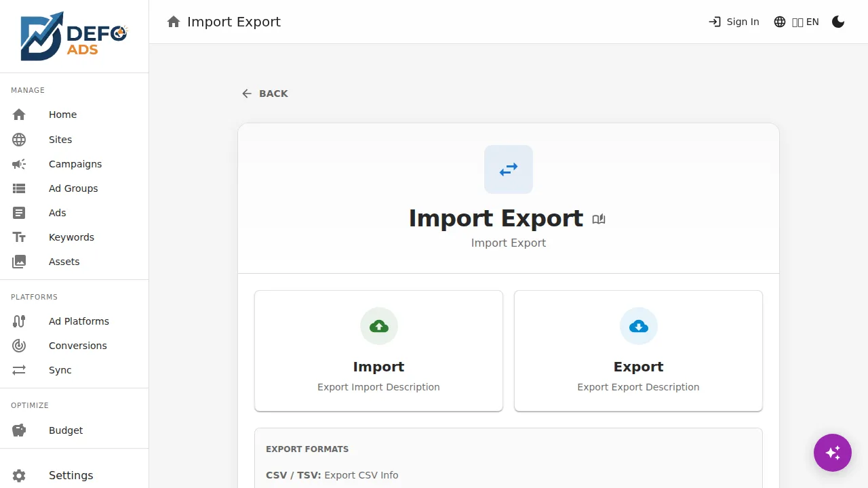The width and height of the screenshot is (868, 488).
Task: Click the CSV / TSV export info line
Action: coord(332,475)
